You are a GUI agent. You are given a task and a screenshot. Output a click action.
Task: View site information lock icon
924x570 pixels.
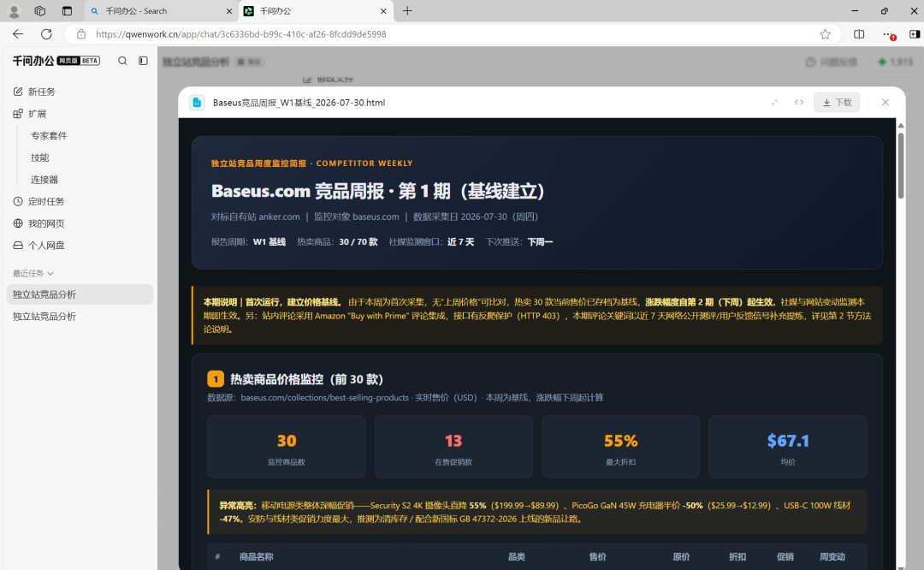point(81,34)
